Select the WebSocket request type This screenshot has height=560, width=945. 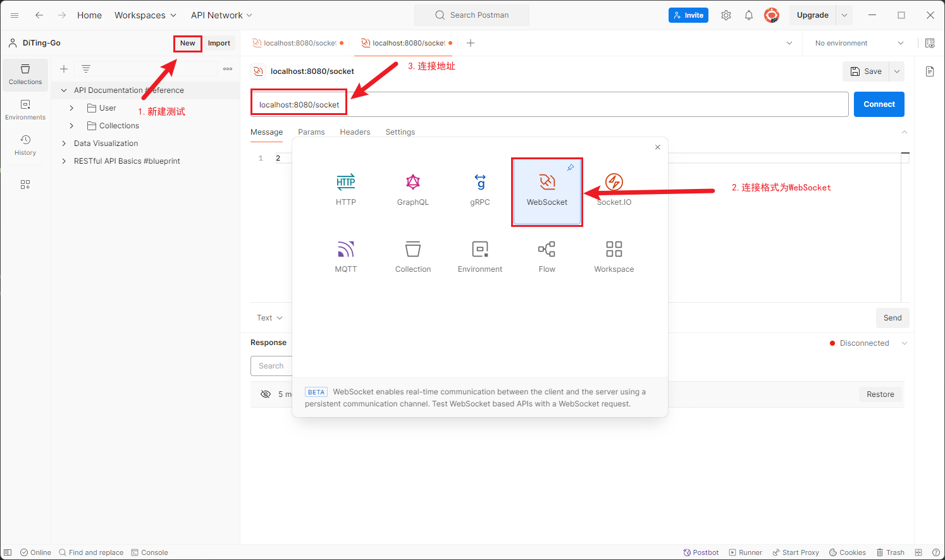click(x=547, y=192)
